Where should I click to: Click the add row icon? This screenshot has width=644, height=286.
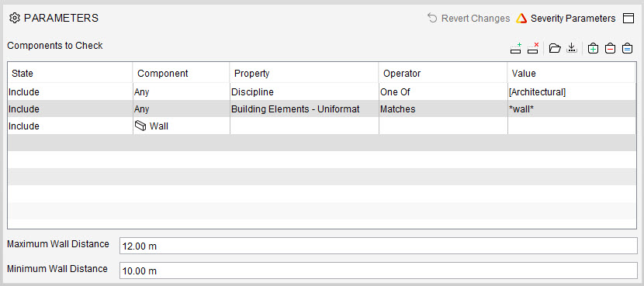[516, 48]
